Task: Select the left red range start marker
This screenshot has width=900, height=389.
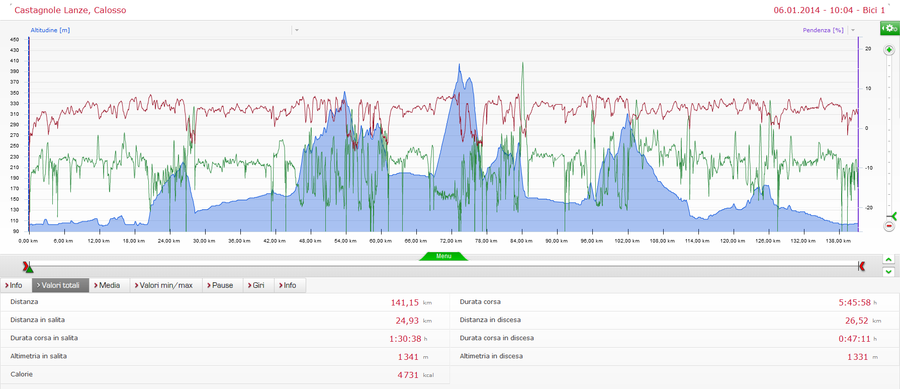Action: point(25,265)
